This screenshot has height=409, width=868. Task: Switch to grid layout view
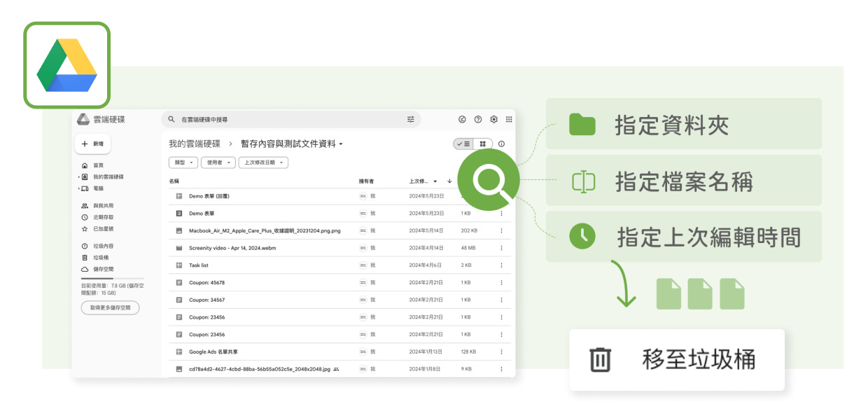click(x=483, y=144)
